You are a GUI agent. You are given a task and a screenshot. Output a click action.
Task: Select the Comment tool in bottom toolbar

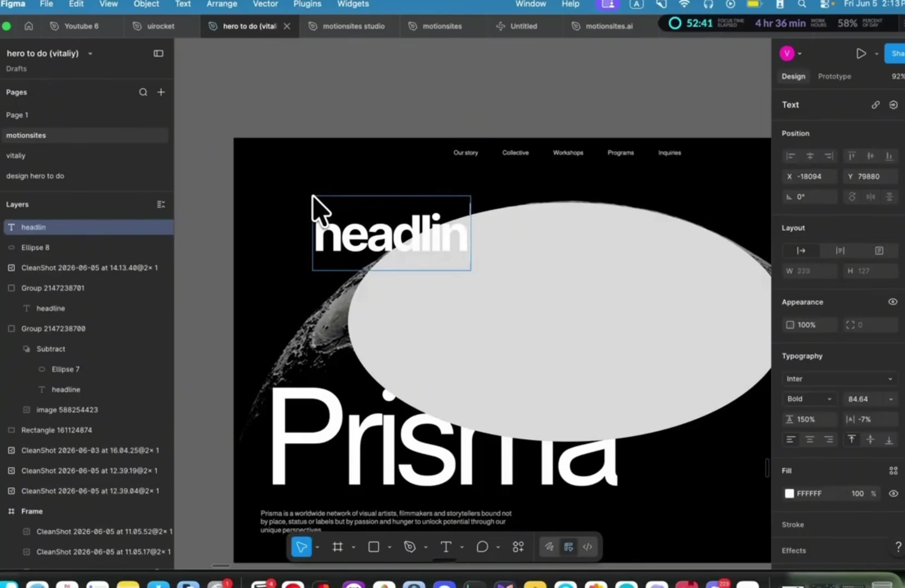pyautogui.click(x=482, y=547)
